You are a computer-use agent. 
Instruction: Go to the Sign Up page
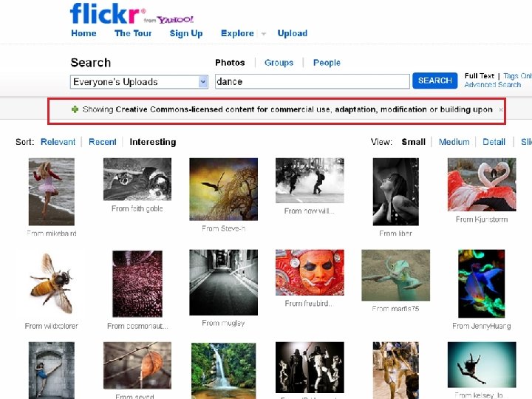coord(186,33)
